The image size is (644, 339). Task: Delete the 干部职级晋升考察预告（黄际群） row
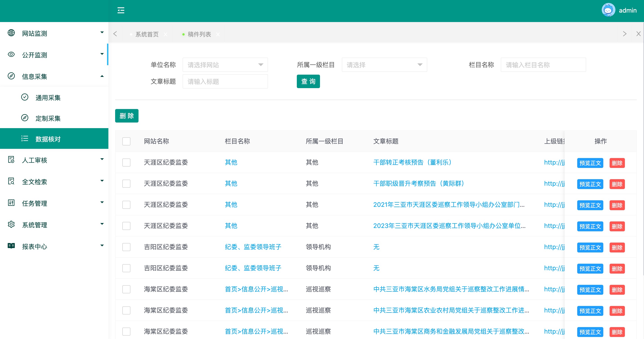tap(617, 184)
